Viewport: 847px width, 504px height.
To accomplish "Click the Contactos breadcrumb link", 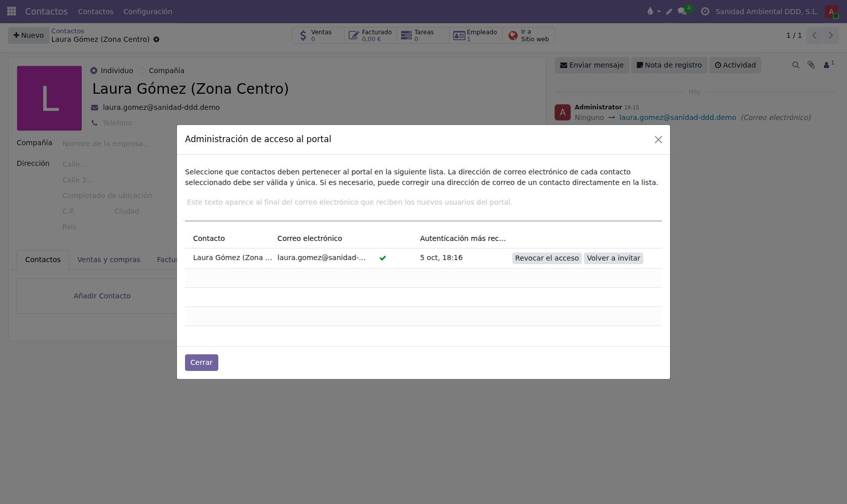I will point(68,31).
